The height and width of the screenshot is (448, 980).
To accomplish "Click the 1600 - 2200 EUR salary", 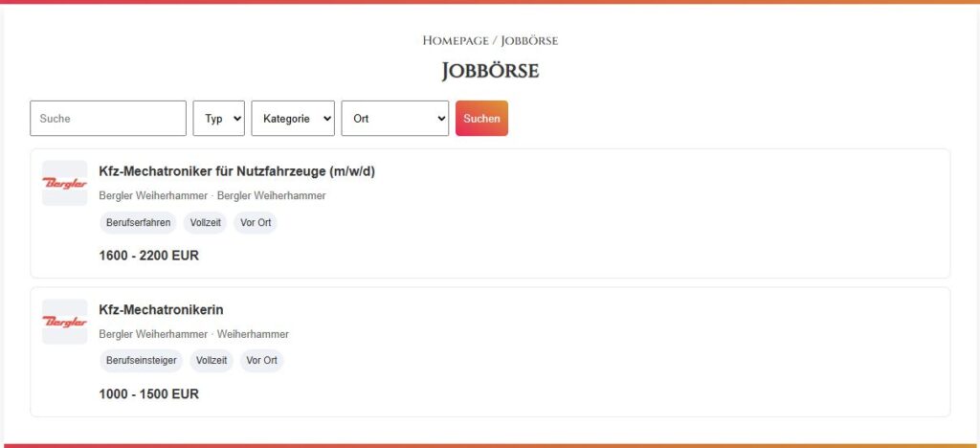I will (148, 256).
